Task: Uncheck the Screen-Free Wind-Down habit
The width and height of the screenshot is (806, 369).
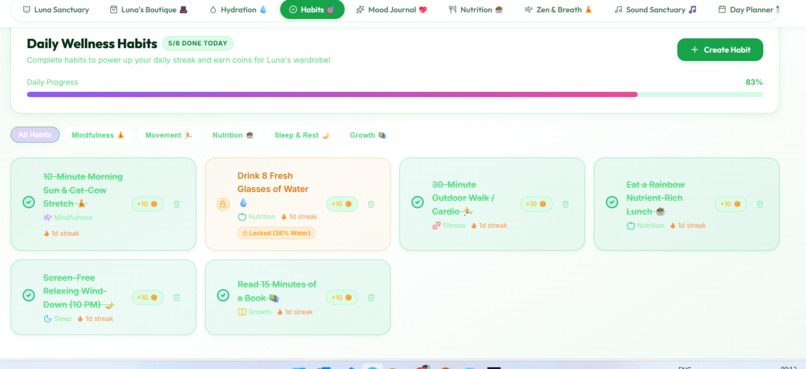Action: pyautogui.click(x=29, y=295)
